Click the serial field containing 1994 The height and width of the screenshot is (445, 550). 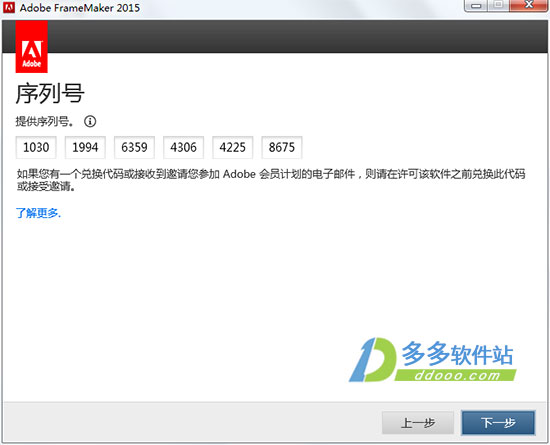(x=85, y=147)
